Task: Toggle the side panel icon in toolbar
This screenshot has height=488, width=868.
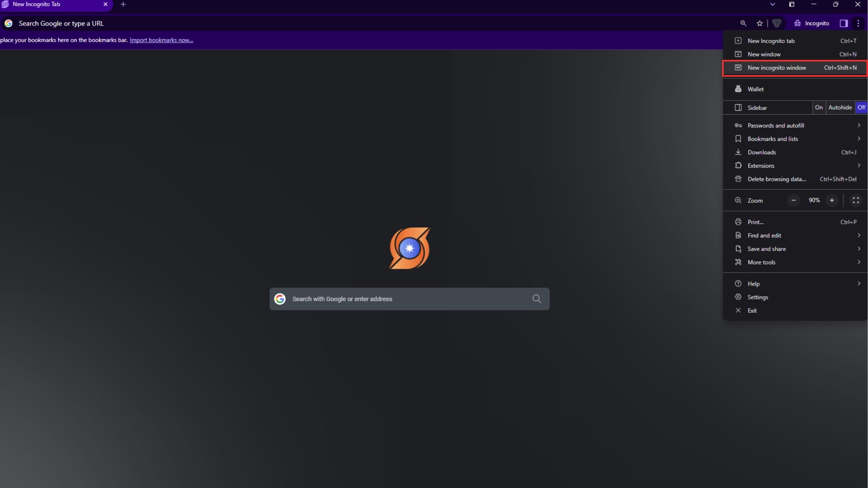Action: coord(844,23)
